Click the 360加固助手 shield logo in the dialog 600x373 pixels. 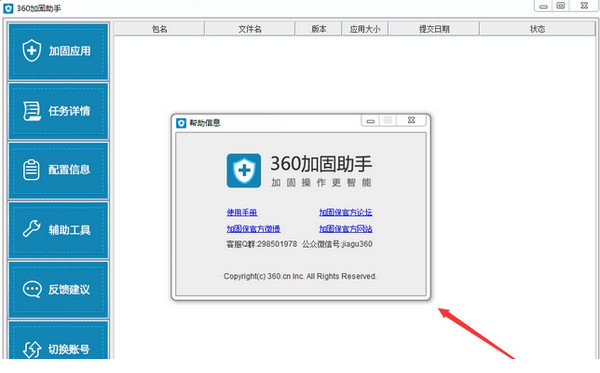(244, 171)
